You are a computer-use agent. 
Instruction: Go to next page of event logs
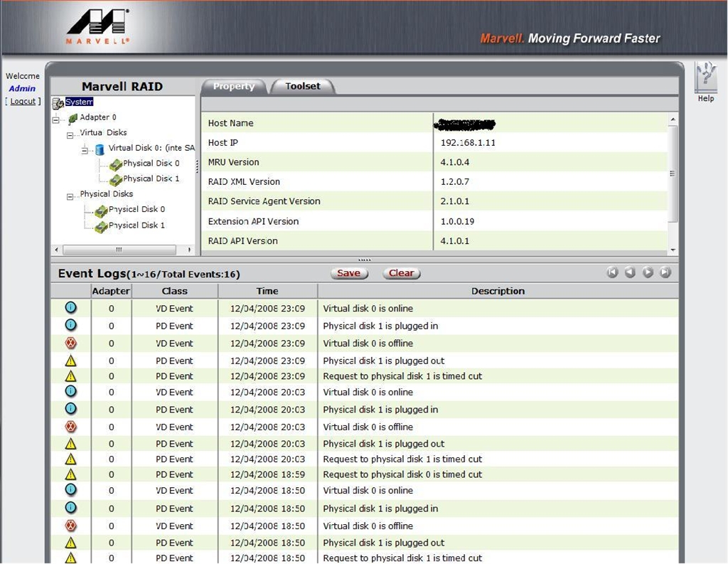point(648,272)
